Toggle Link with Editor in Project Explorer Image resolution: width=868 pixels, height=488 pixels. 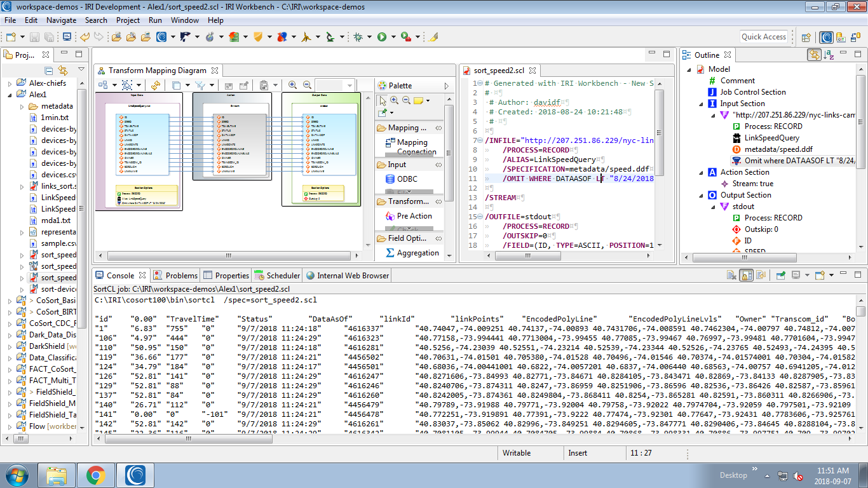63,69
